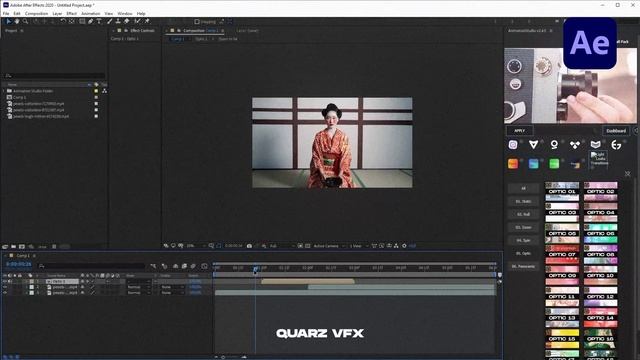Open the viewer magnification dropdown
Viewport: 640px width, 360px height.
(196, 246)
